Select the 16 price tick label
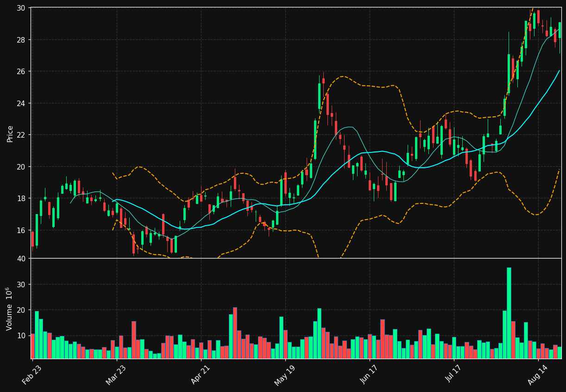 22,230
